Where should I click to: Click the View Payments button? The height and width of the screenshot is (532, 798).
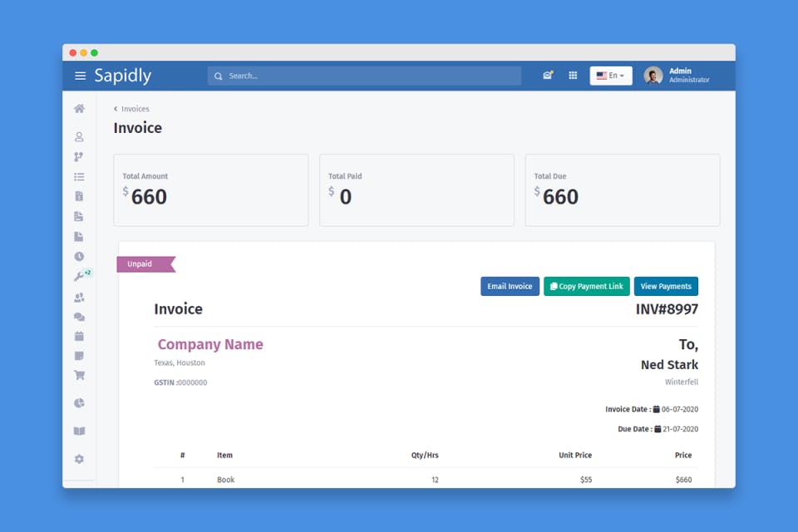click(x=666, y=286)
